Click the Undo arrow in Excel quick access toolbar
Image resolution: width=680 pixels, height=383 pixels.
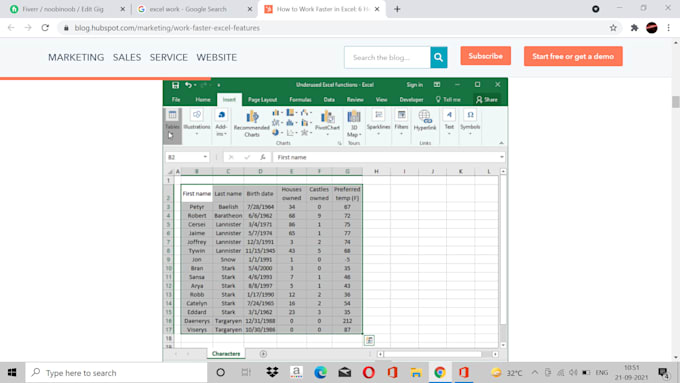pos(188,85)
